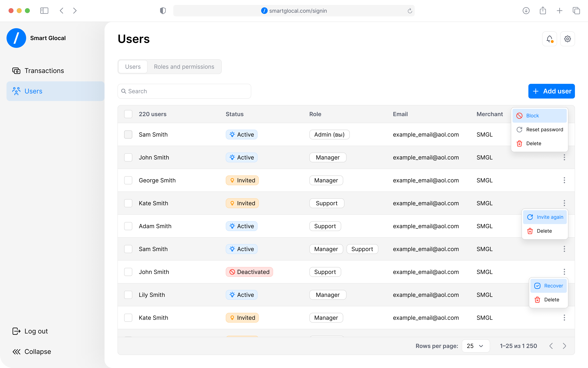
Task: Open the three-dot menu for Kate Smith Manager row
Action: pos(564,318)
